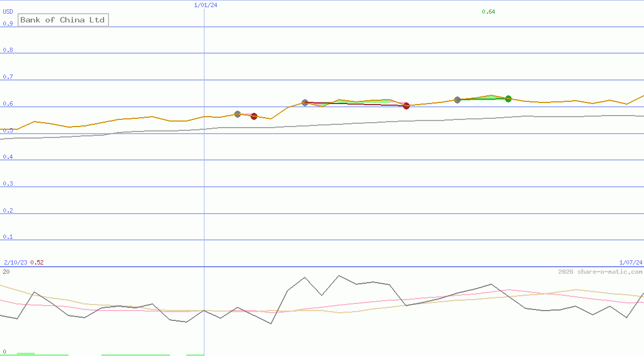Click the 0.1 price axis label

pyautogui.click(x=8, y=237)
